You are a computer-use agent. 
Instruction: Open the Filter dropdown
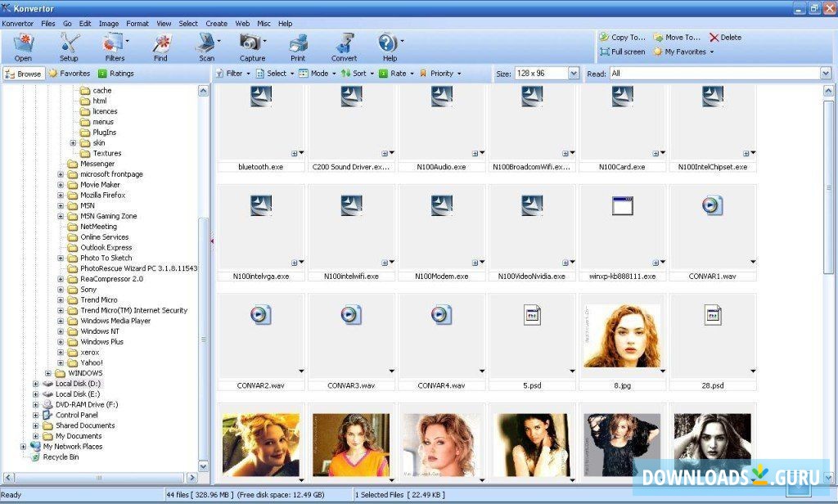click(x=233, y=74)
